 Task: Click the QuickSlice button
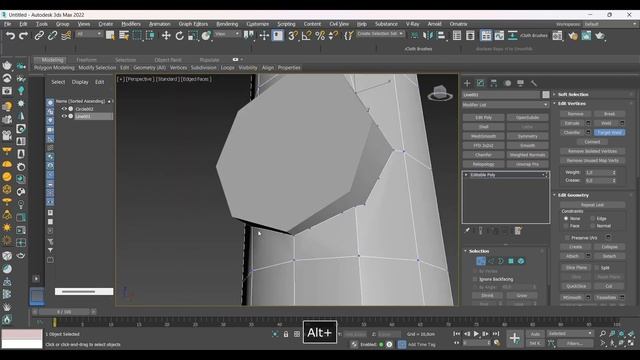[576, 286]
